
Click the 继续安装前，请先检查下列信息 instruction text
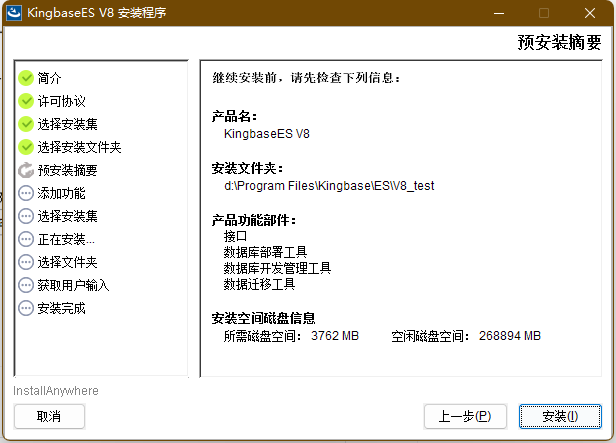[x=306, y=78]
